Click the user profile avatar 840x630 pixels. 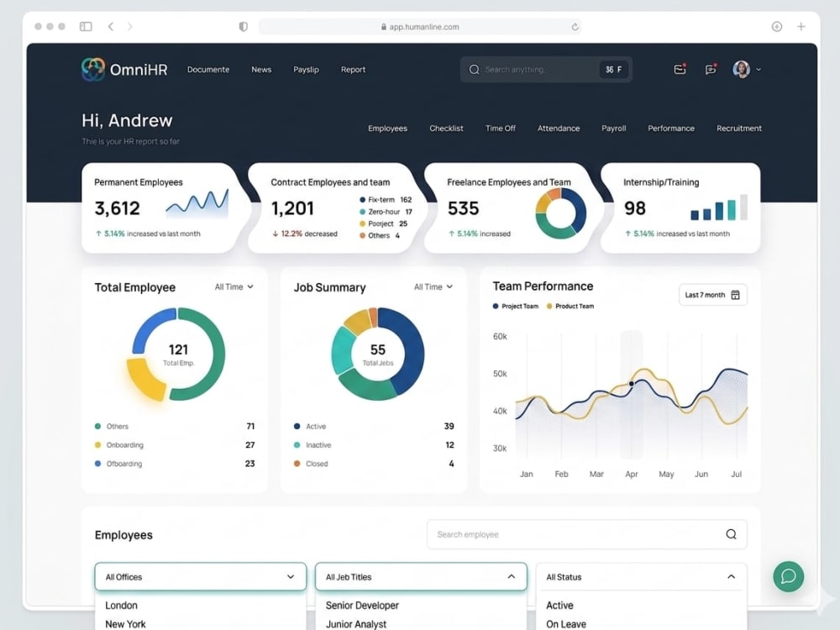click(742, 69)
